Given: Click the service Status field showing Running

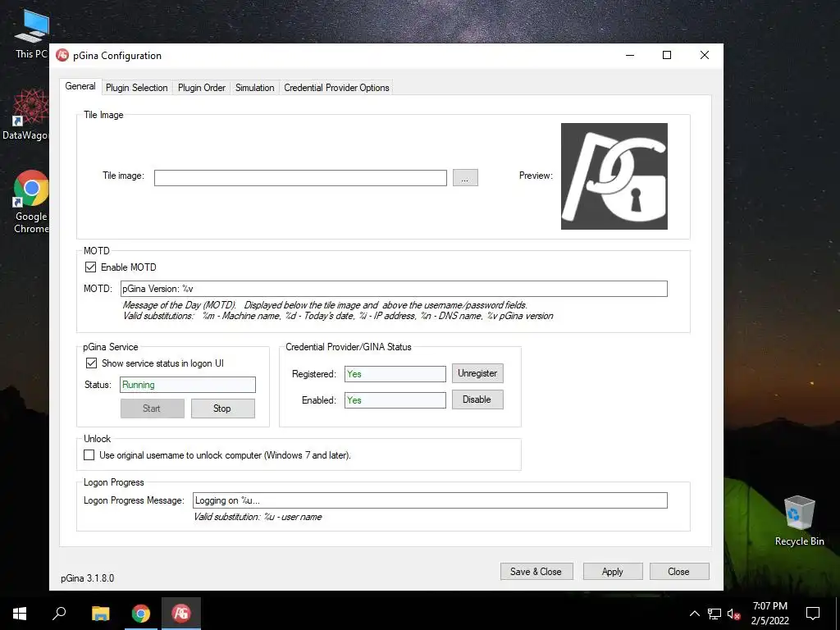Looking at the screenshot, I should 188,385.
